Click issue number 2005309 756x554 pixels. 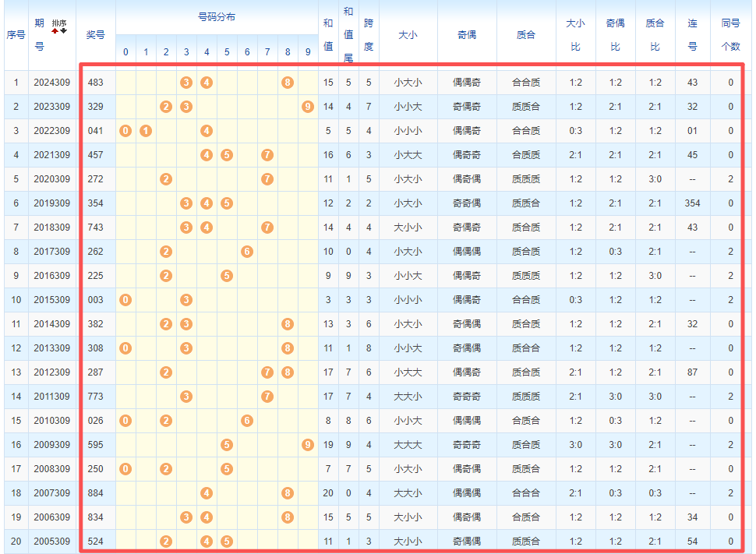pos(51,542)
